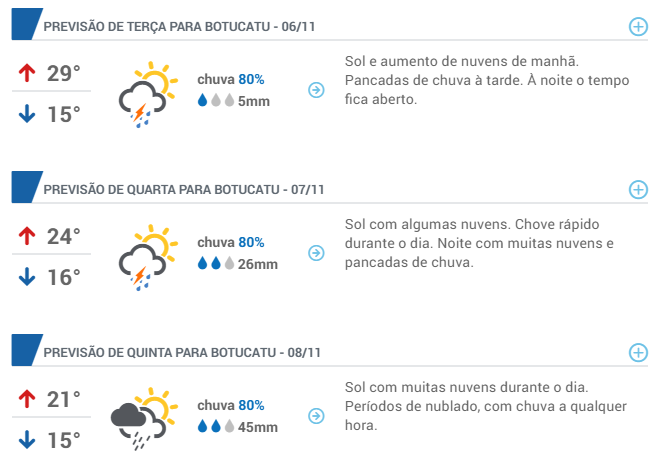Click chuva 80% label for Tuesday
The image size is (663, 467).
[231, 79]
